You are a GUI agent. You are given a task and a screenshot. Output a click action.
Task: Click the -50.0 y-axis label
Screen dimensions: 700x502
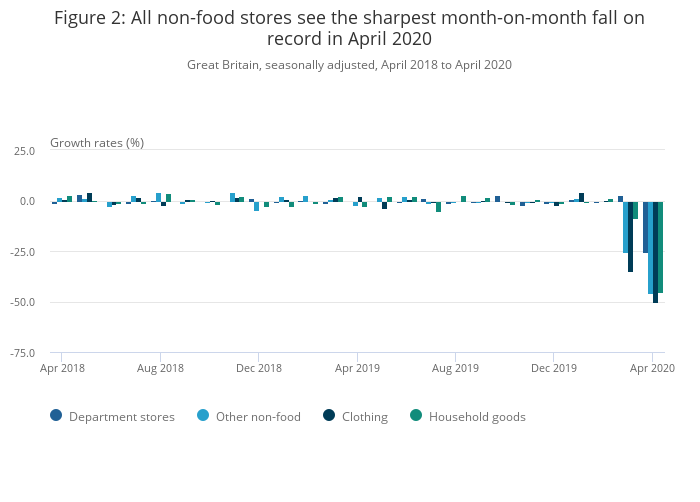pyautogui.click(x=23, y=302)
